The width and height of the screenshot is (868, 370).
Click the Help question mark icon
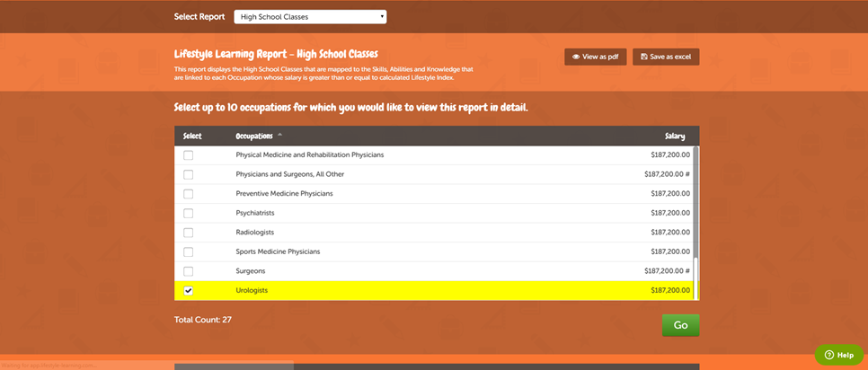tap(828, 355)
